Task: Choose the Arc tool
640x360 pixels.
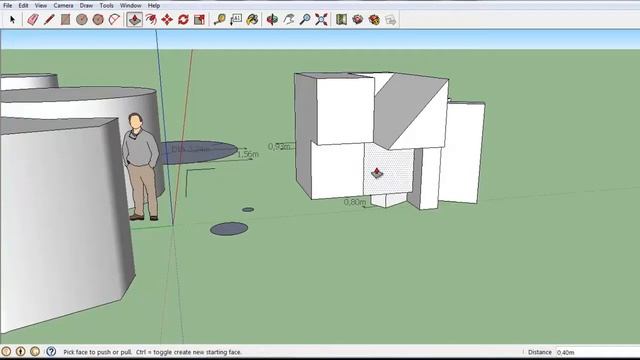Action: pyautogui.click(x=114, y=19)
